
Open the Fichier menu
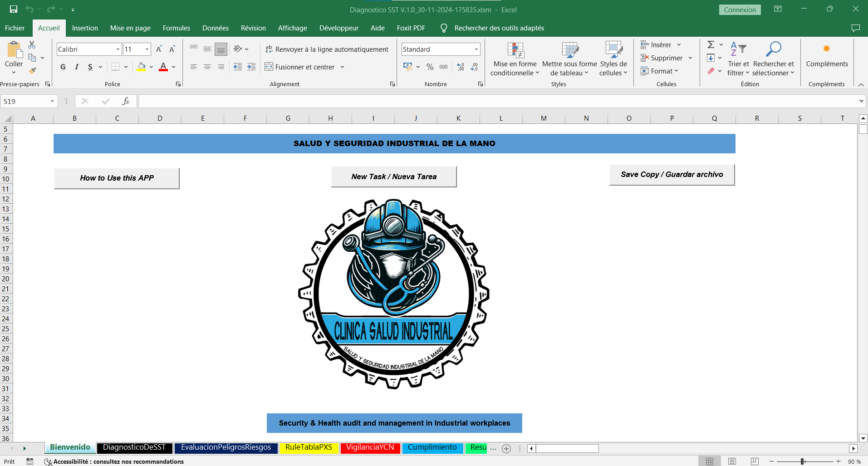point(15,28)
